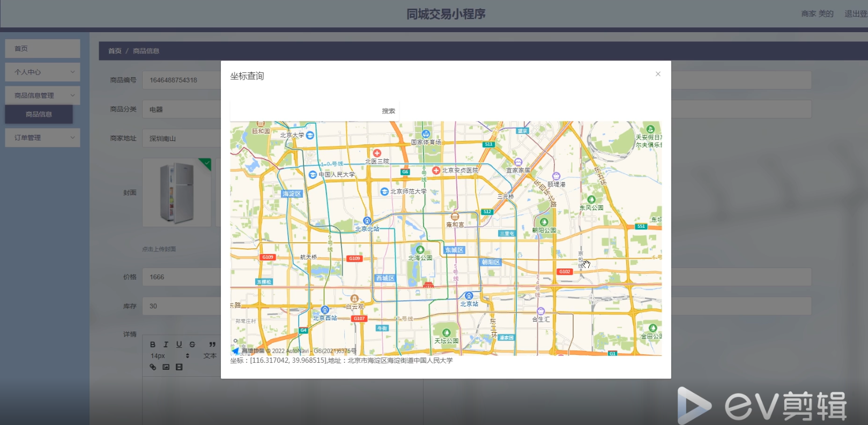Image resolution: width=868 pixels, height=425 pixels.
Task: Click 天坛公园 park marker
Action: 446,333
